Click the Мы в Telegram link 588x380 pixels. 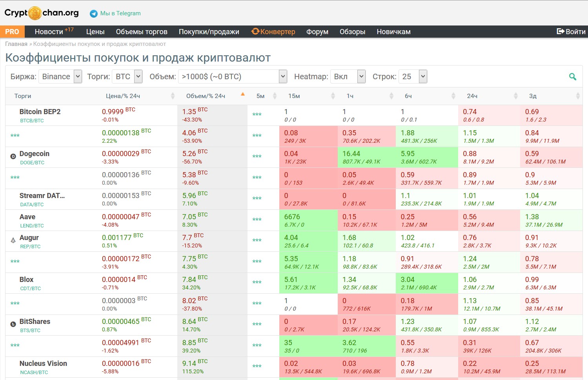[120, 13]
